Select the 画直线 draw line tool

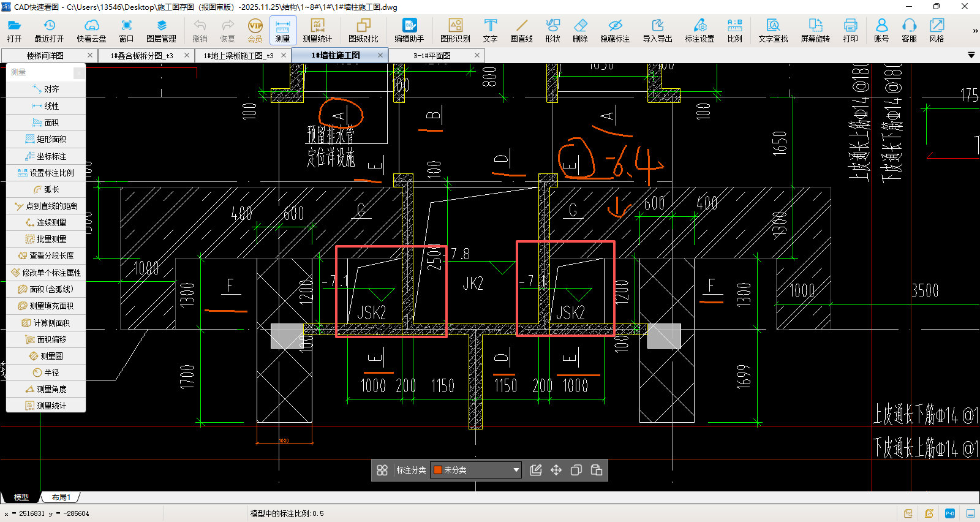point(521,30)
